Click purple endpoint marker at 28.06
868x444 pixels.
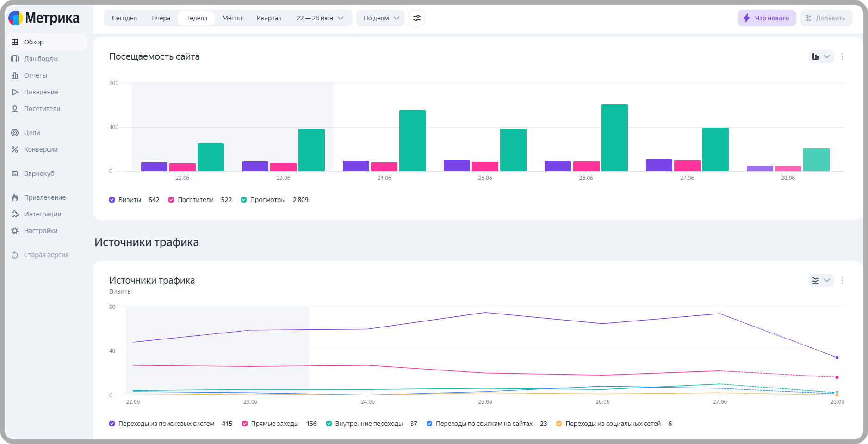click(x=837, y=358)
